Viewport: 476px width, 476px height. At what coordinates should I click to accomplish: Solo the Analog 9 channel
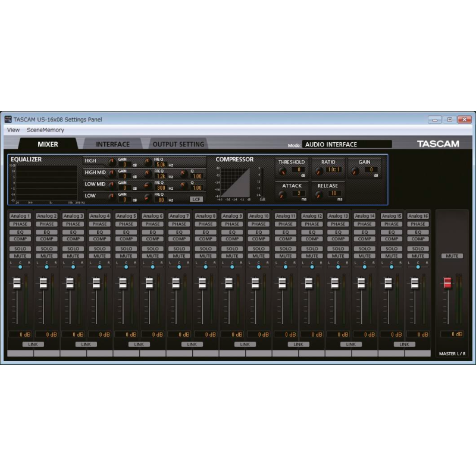(x=232, y=249)
